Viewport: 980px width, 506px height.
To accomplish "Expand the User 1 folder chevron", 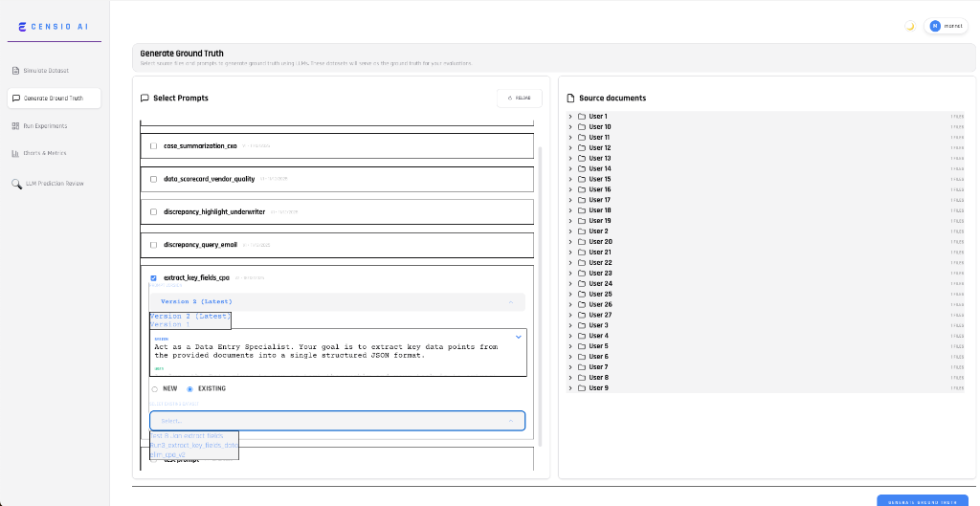I will point(569,117).
